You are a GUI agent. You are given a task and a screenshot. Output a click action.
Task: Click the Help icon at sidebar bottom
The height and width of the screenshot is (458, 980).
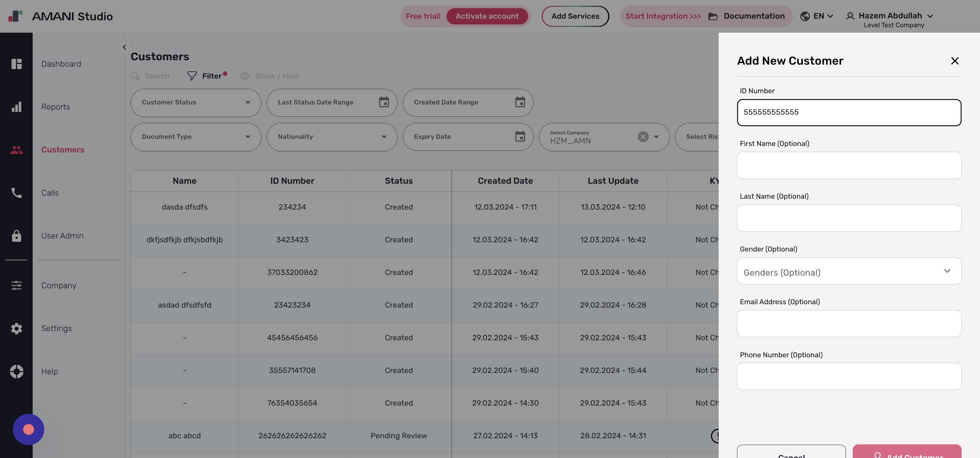click(17, 372)
